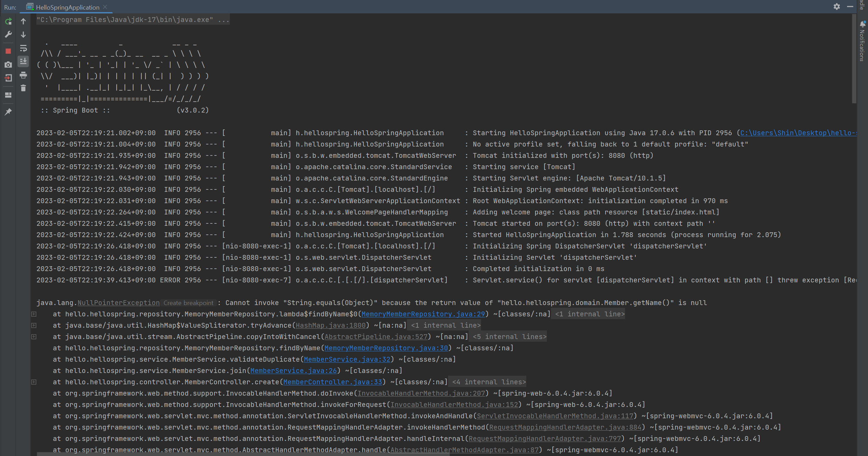Click the ':: Spring Boot ::' banner text
This screenshot has width=868, height=456.
(75, 110)
